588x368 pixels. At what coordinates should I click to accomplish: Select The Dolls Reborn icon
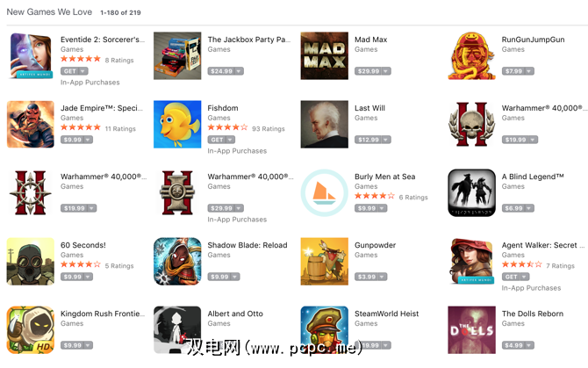pos(471,330)
